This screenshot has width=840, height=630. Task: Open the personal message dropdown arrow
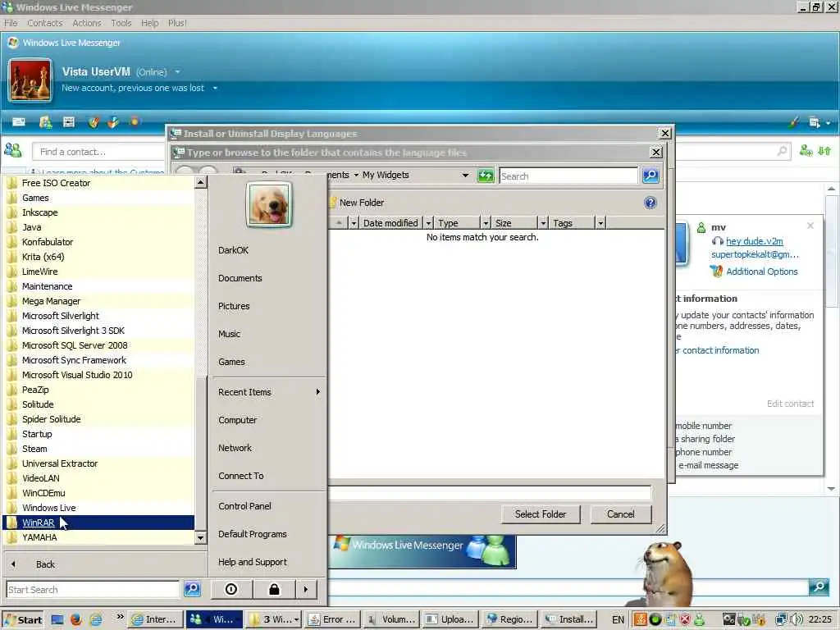[x=215, y=88]
